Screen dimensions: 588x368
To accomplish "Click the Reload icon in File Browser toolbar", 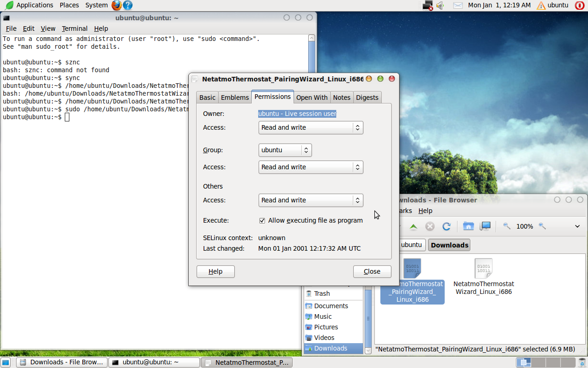I will pyautogui.click(x=446, y=226).
